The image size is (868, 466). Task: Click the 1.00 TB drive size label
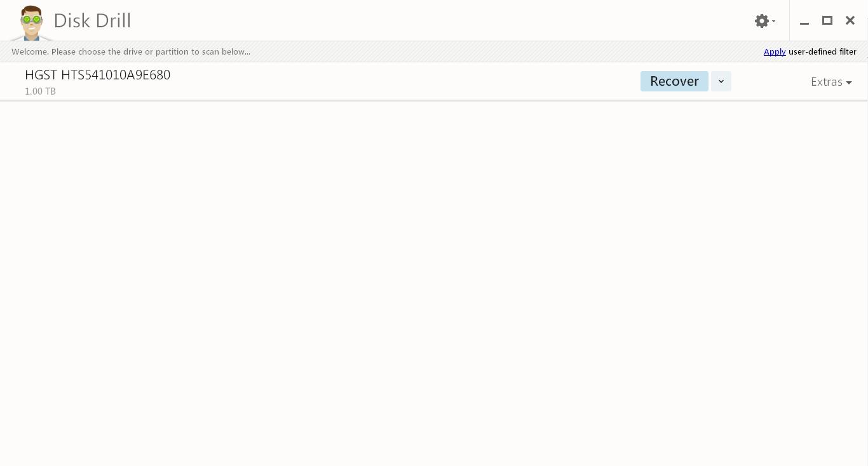pos(40,91)
